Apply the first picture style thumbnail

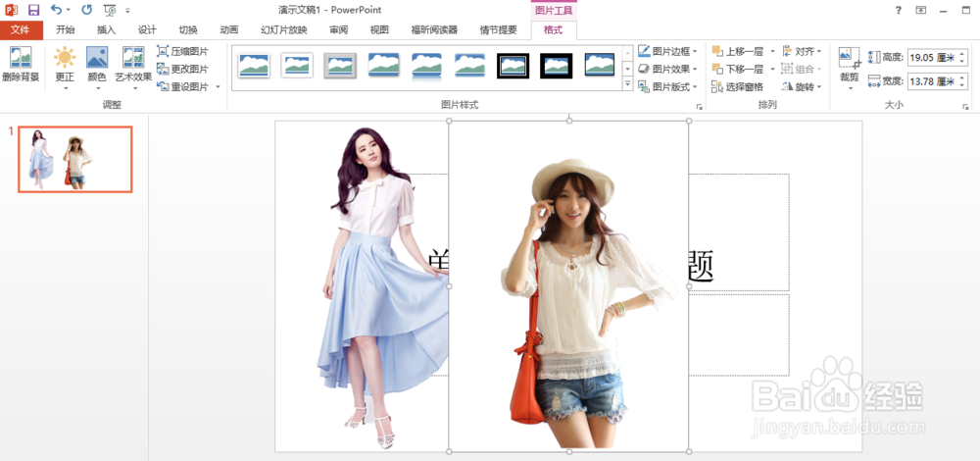click(x=254, y=65)
